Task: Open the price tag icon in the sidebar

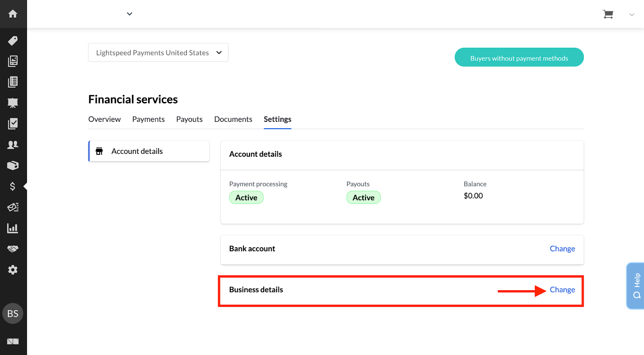Action: [x=13, y=41]
